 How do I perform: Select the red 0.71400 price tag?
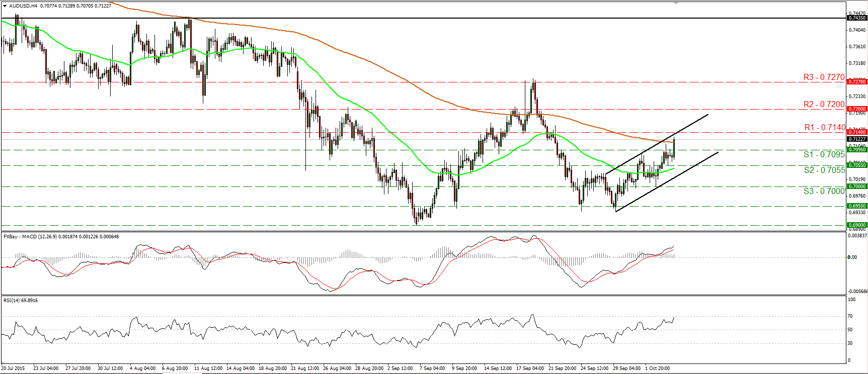857,132
